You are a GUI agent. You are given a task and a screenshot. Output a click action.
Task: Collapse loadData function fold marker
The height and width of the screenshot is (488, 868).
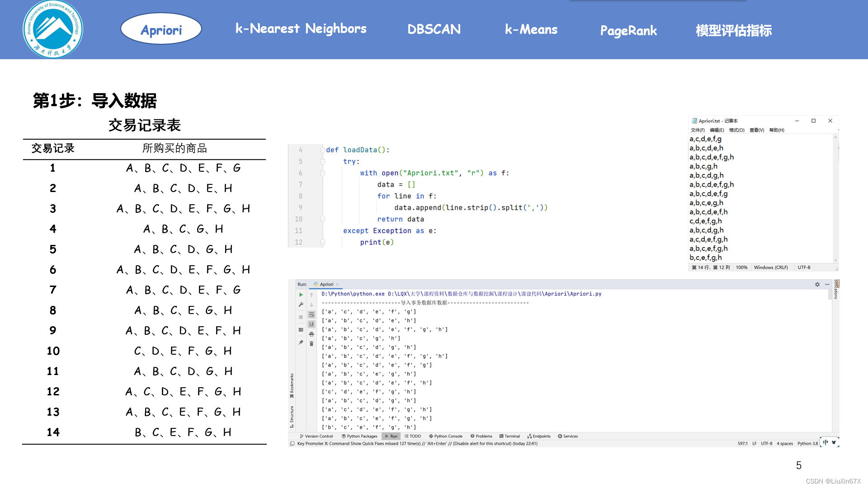[x=323, y=150]
